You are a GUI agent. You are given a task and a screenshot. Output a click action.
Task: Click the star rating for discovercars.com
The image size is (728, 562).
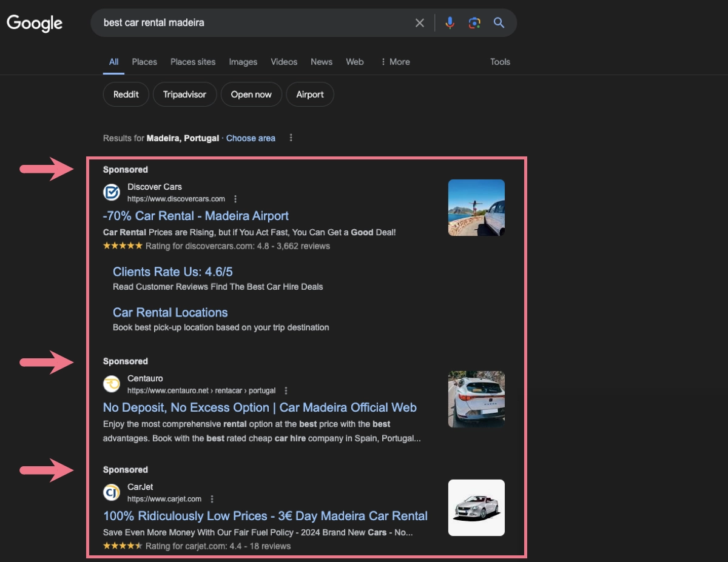[x=123, y=246]
